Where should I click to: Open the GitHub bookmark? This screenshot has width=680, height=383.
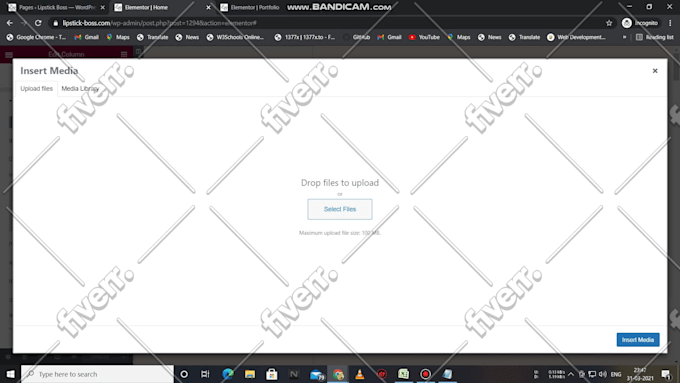pos(356,37)
